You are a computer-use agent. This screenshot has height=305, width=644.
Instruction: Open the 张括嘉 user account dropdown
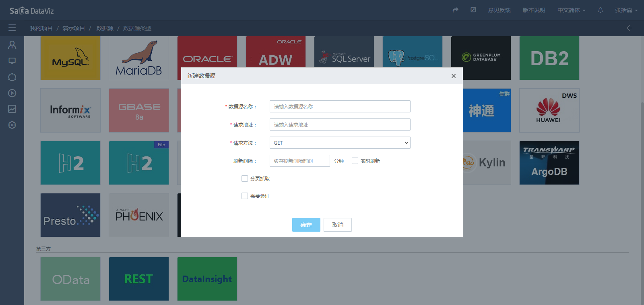click(x=626, y=10)
